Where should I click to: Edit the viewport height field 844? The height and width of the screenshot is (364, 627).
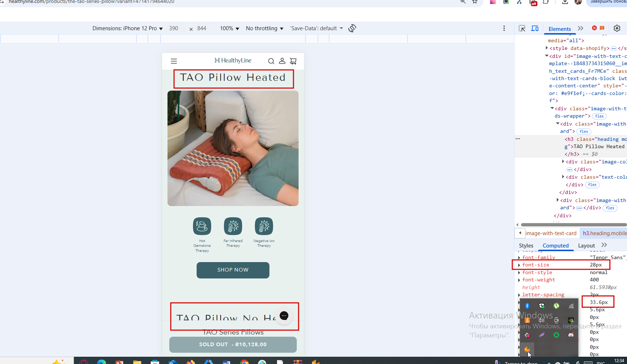(x=202, y=28)
